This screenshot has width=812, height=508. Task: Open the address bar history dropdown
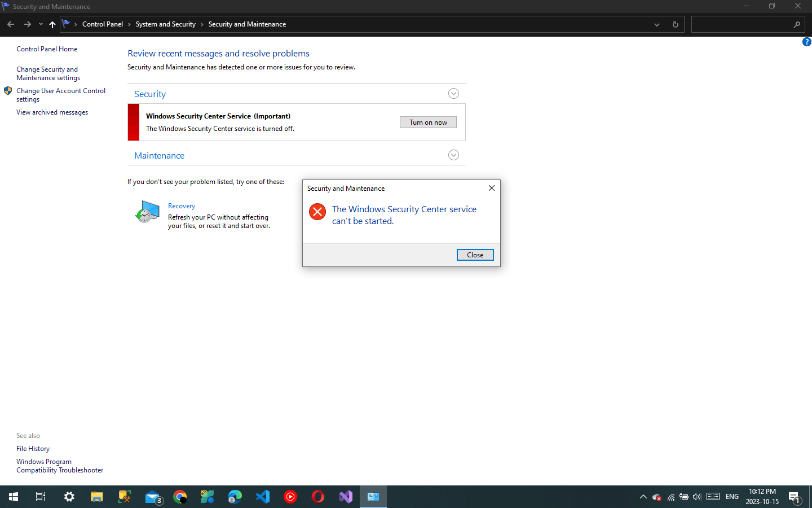(657, 24)
